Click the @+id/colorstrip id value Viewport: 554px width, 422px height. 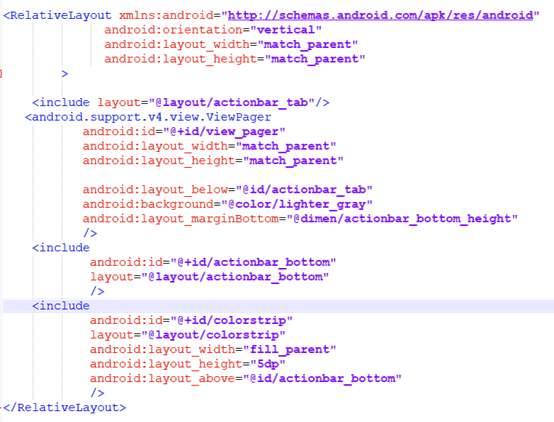pyautogui.click(x=232, y=320)
